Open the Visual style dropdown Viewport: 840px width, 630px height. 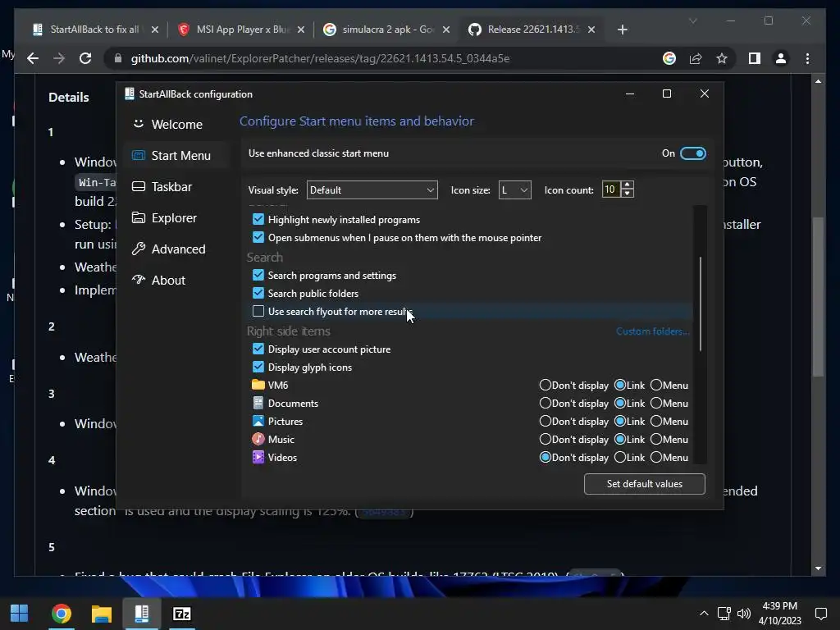point(372,189)
